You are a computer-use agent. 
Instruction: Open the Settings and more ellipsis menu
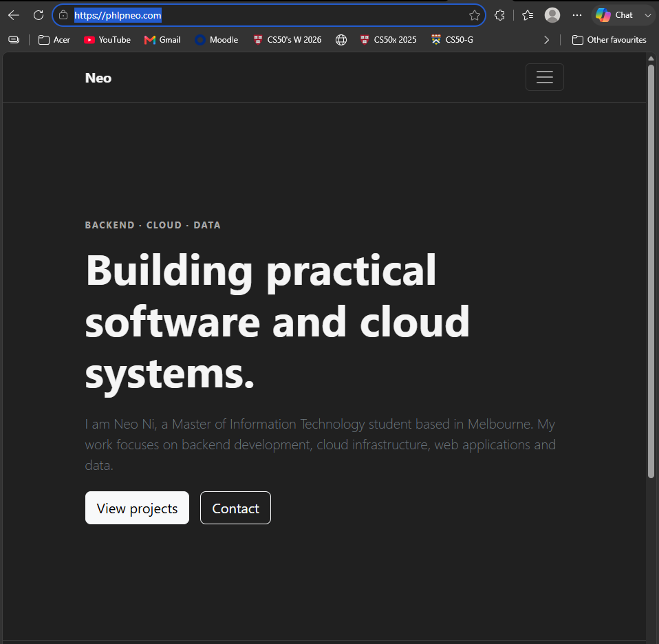[577, 16]
